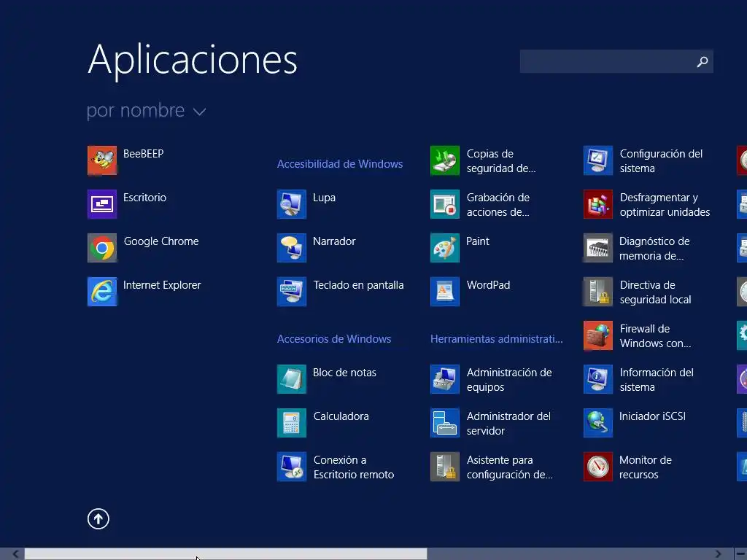Click the 'Calculadora' label text
This screenshot has width=747, height=560.
coord(341,416)
